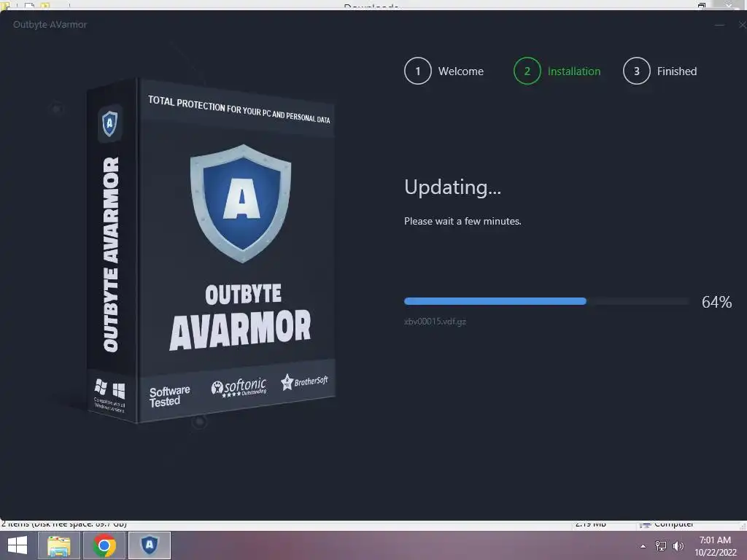Screen dimensions: 747x560
Task: Click the Software Tested label on box
Action: pos(169,396)
